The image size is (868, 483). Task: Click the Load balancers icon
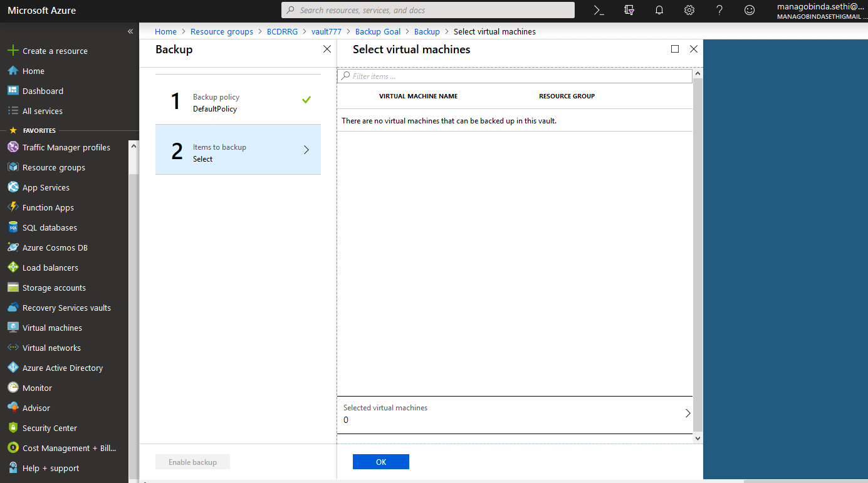click(x=13, y=267)
